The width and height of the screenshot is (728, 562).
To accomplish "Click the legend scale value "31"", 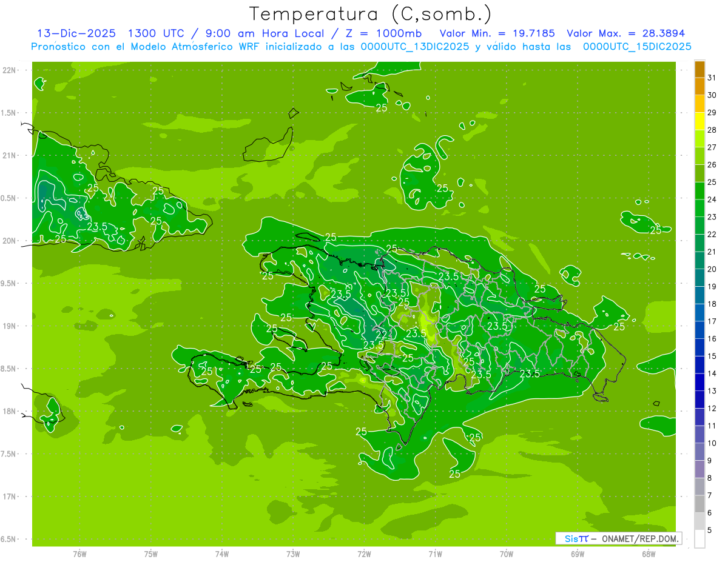I will (x=712, y=78).
